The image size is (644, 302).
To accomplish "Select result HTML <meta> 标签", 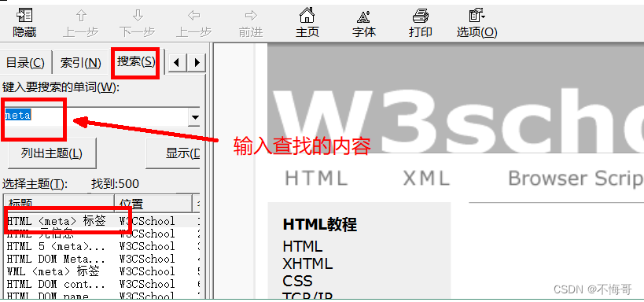I will 102,221.
